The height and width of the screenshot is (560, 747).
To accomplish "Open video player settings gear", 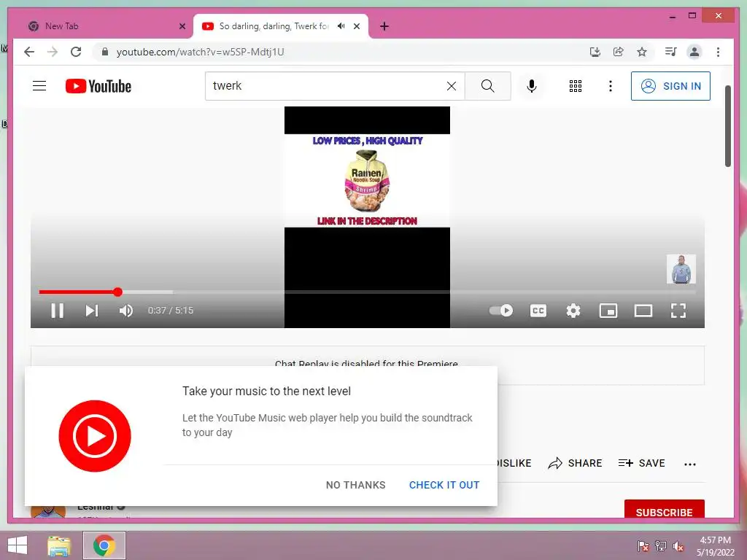I will 573,311.
